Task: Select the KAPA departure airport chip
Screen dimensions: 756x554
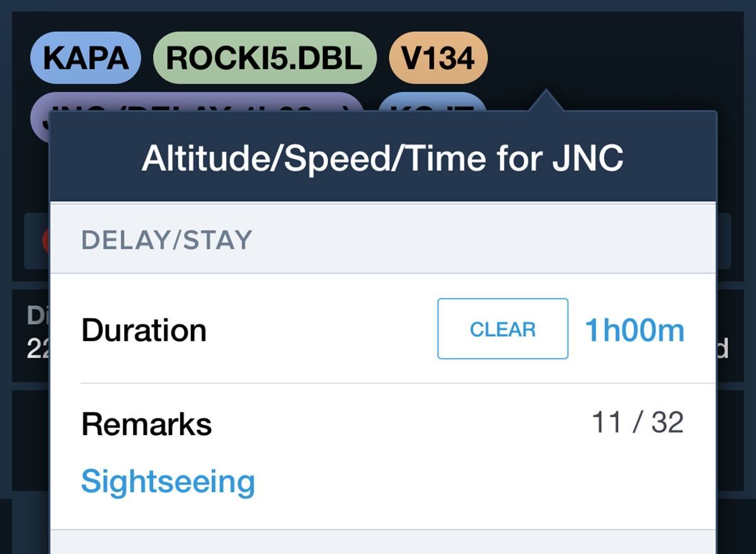Action: pos(86,59)
